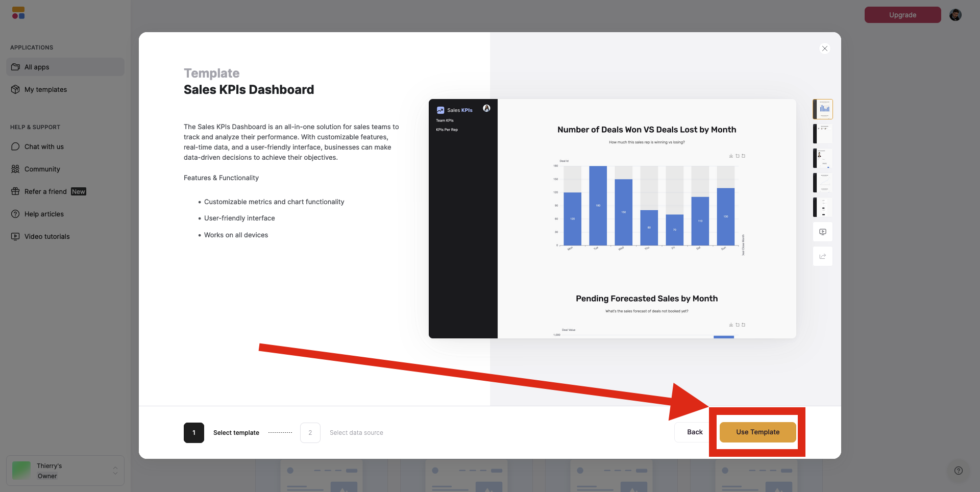Image resolution: width=980 pixels, height=492 pixels.
Task: Click the New badge next to Refer a friend
Action: tap(79, 191)
